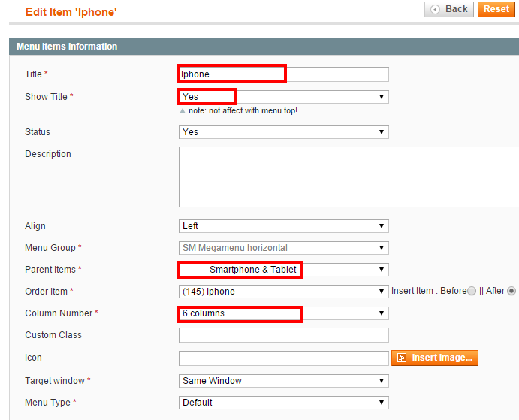
Task: Click inside the Description text area
Action: coord(349,177)
